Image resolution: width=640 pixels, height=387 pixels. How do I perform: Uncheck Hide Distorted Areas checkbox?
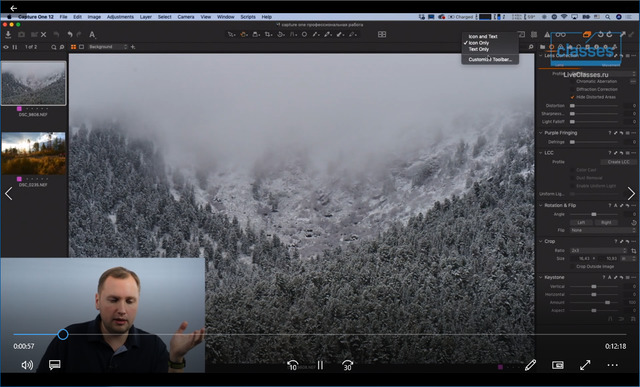point(572,97)
